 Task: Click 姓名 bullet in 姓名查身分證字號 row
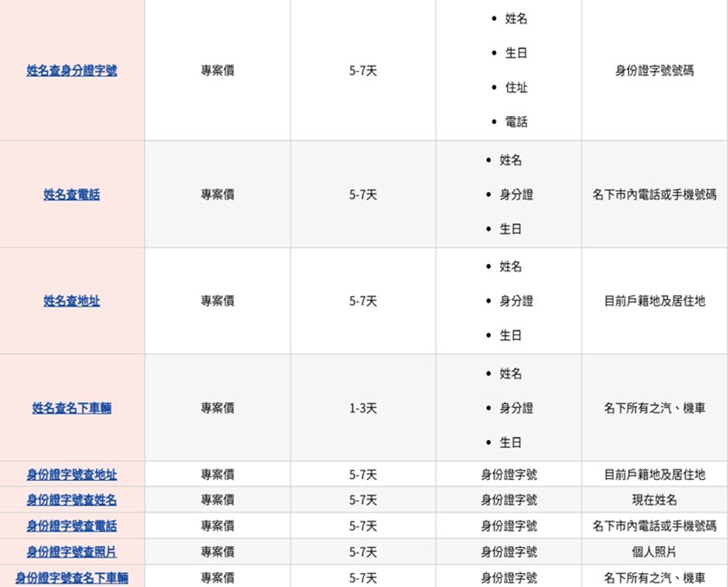click(x=516, y=19)
